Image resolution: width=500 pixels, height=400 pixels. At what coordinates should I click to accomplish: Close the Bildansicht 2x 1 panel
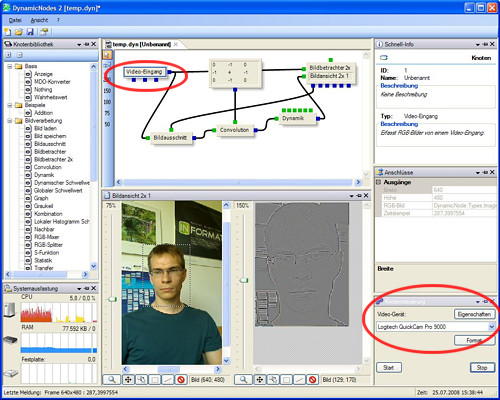click(x=366, y=195)
